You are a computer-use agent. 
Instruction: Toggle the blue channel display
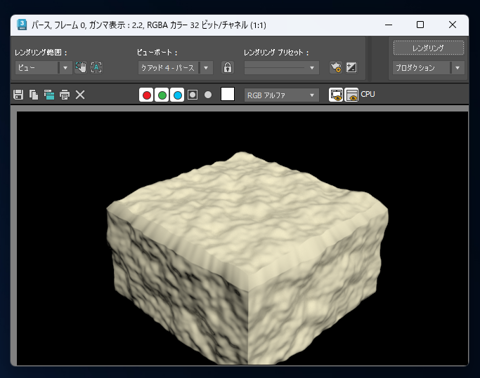coord(177,95)
